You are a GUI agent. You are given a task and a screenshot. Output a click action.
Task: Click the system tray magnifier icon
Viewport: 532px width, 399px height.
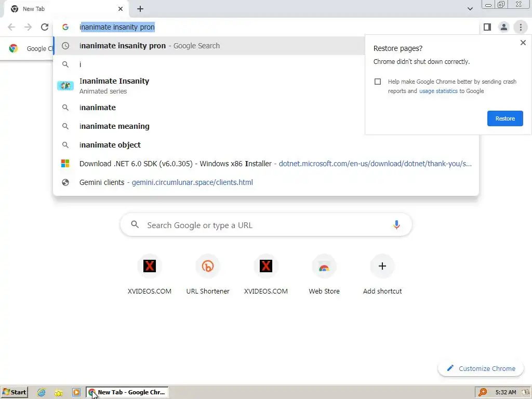pos(483,393)
